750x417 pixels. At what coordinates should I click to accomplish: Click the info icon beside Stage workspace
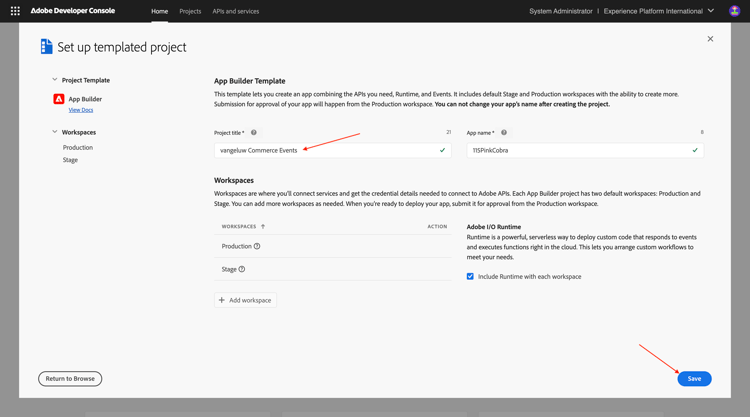242,269
